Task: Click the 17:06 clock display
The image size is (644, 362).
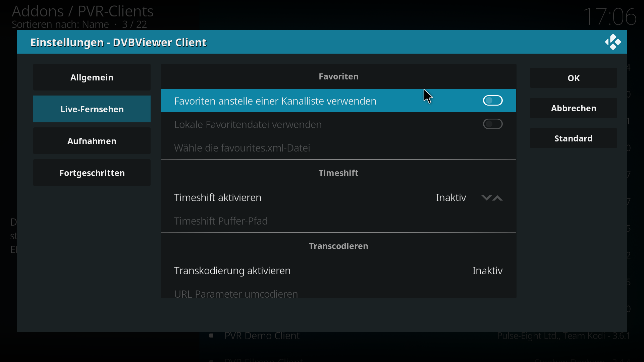Action: point(609,17)
